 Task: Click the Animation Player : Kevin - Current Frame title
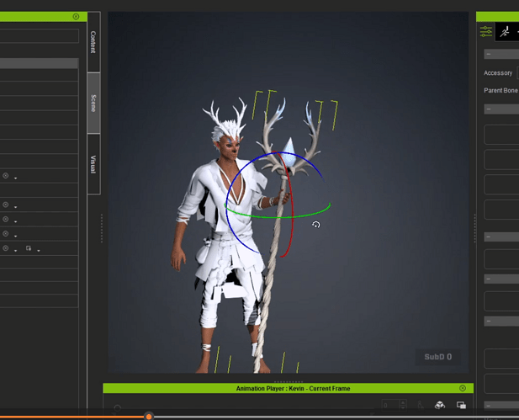coord(293,388)
